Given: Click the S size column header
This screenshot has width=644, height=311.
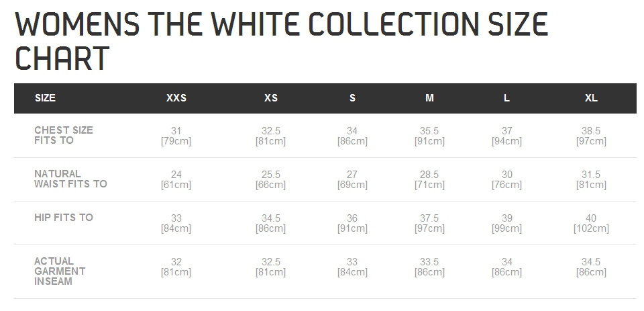Looking at the screenshot, I should [352, 98].
